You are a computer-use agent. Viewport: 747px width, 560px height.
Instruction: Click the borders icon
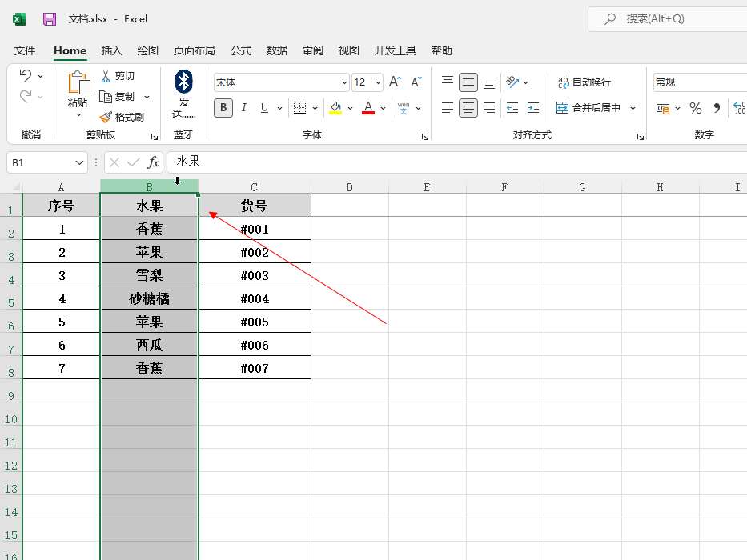click(299, 108)
